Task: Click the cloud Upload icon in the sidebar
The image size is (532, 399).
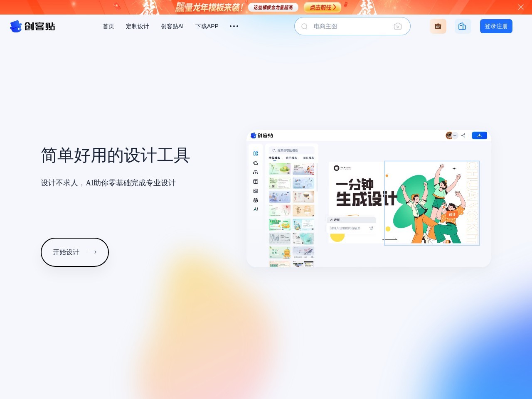Action: coord(256,172)
